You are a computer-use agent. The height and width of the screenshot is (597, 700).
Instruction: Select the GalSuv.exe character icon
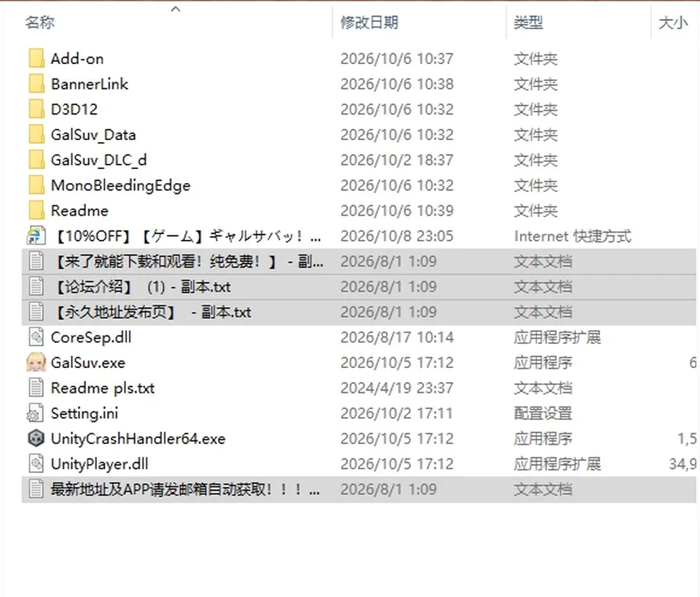click(x=36, y=363)
